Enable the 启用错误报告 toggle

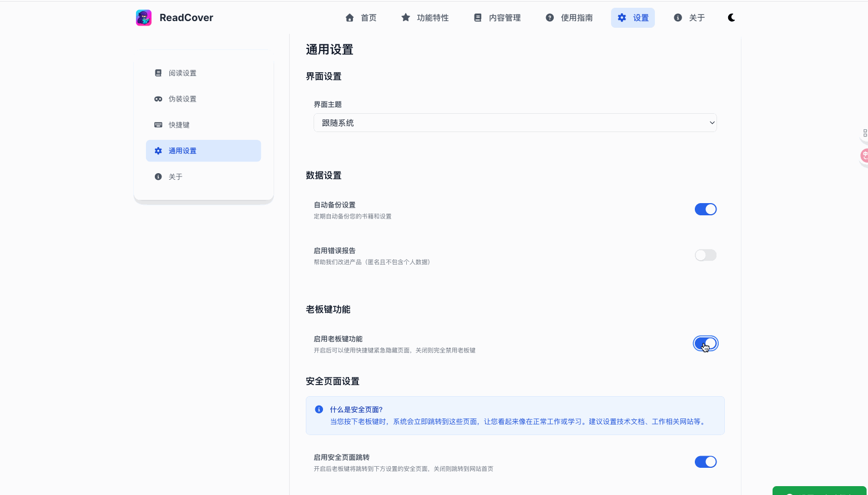(x=705, y=255)
